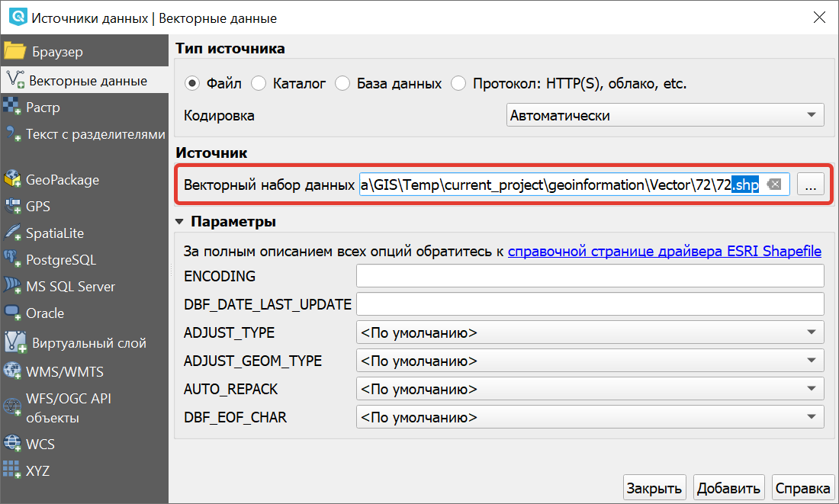The width and height of the screenshot is (839, 504).
Task: Open the PostgreSQL elephant icon
Action: pos(12,259)
